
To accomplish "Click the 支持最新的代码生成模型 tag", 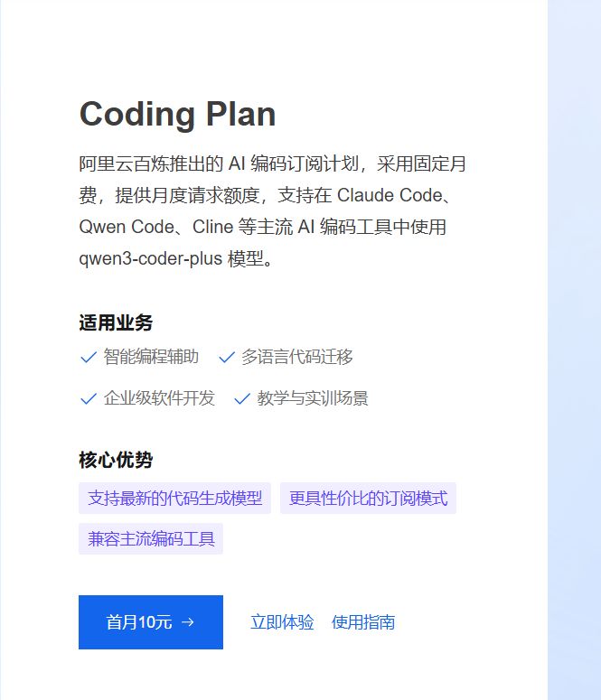I will pyautogui.click(x=174, y=498).
